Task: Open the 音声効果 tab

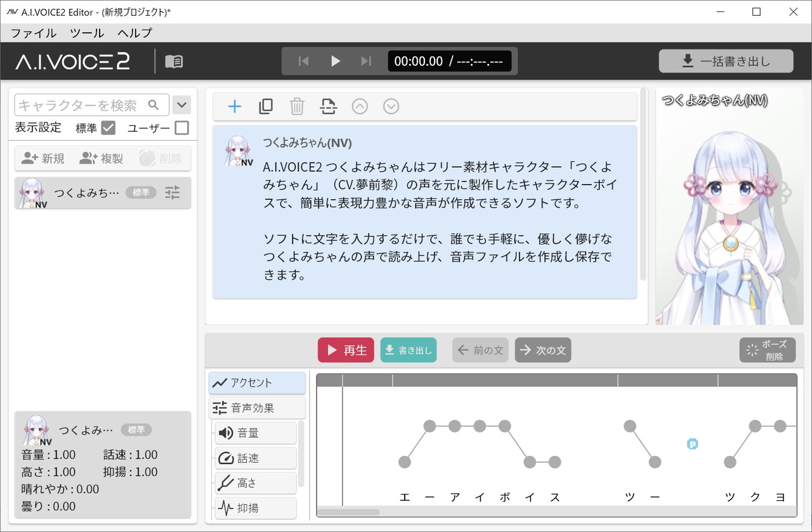Action: click(257, 408)
